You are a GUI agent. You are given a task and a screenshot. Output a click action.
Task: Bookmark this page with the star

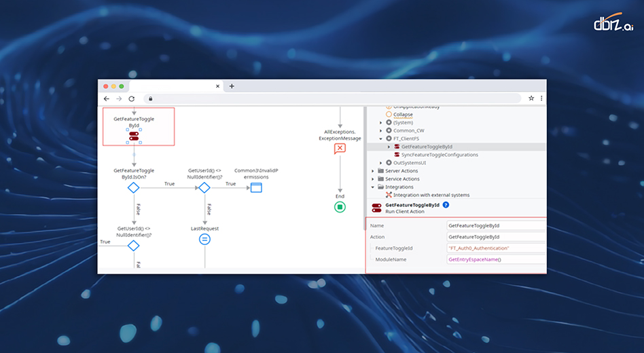(x=531, y=98)
